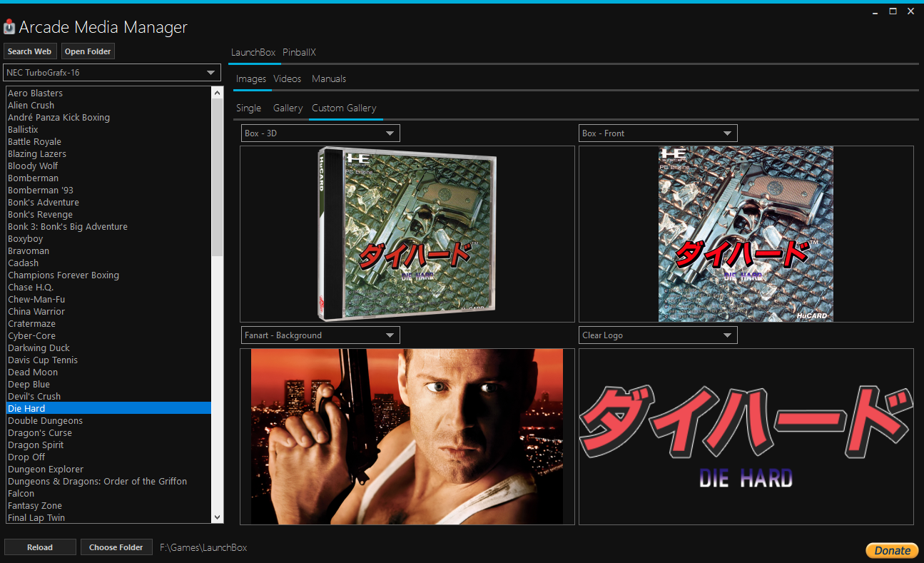Select Chase H.Q. in the game list

[108, 288]
